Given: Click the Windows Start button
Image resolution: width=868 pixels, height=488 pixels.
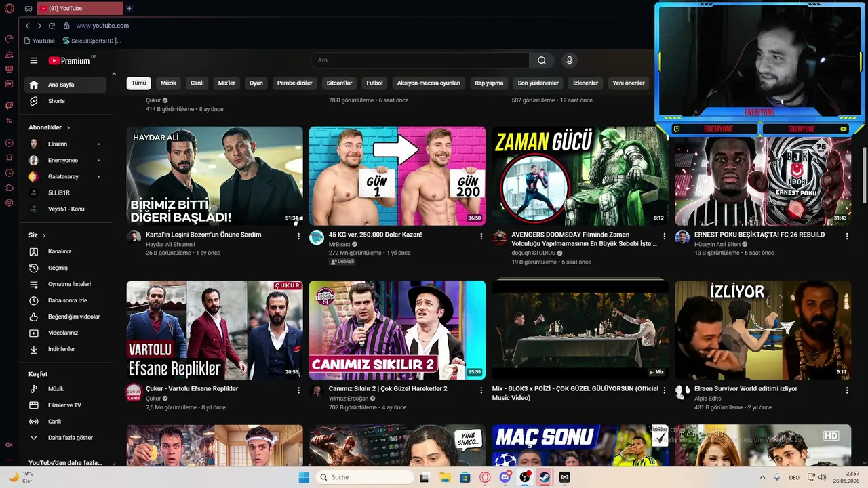Looking at the screenshot, I should pyautogui.click(x=304, y=477).
